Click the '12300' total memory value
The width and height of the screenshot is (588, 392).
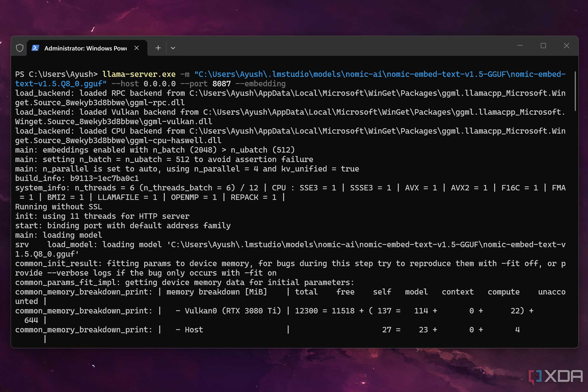pyautogui.click(x=306, y=311)
